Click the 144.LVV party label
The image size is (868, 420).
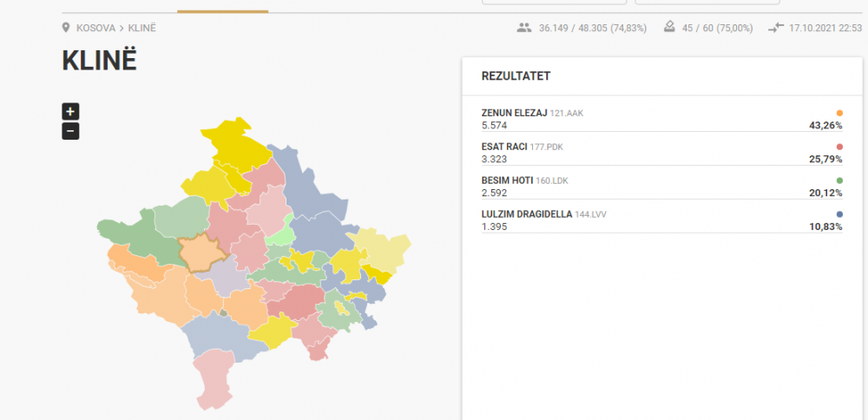(590, 214)
